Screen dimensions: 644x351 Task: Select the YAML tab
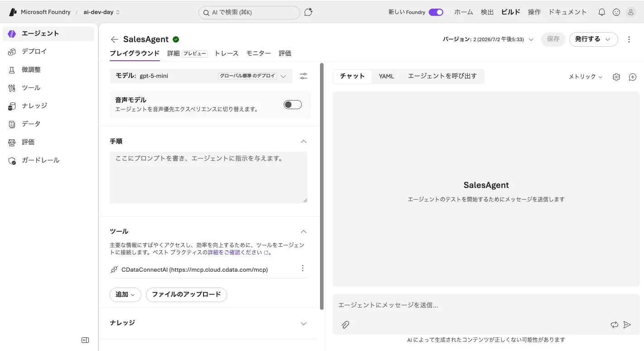point(387,76)
